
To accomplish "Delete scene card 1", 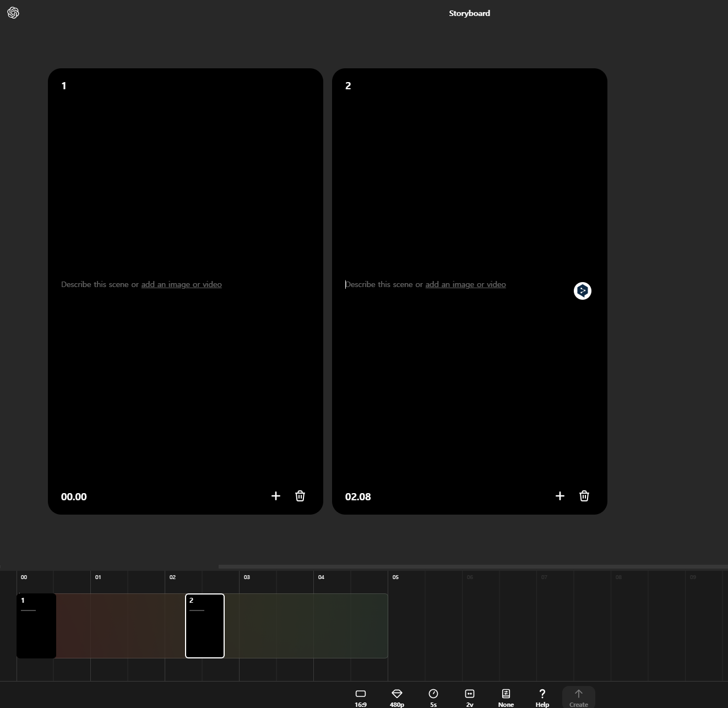I will point(300,496).
